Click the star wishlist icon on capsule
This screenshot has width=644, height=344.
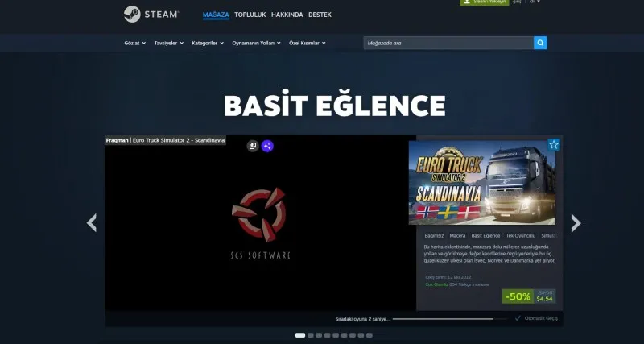pyautogui.click(x=554, y=145)
